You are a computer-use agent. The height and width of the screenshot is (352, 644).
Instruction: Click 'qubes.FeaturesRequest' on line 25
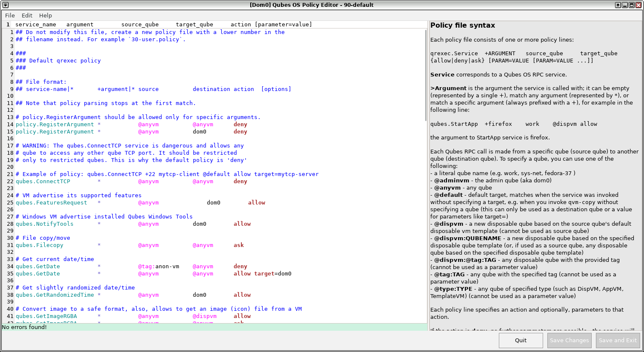click(x=52, y=202)
